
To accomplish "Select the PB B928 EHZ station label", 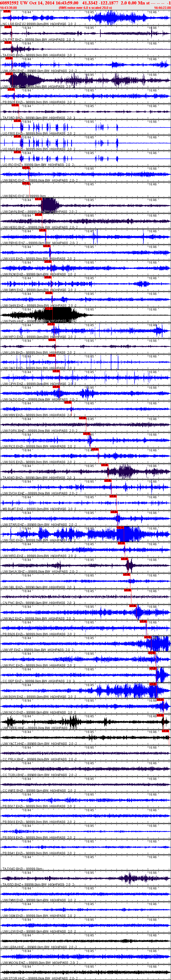I will click(39, 102).
